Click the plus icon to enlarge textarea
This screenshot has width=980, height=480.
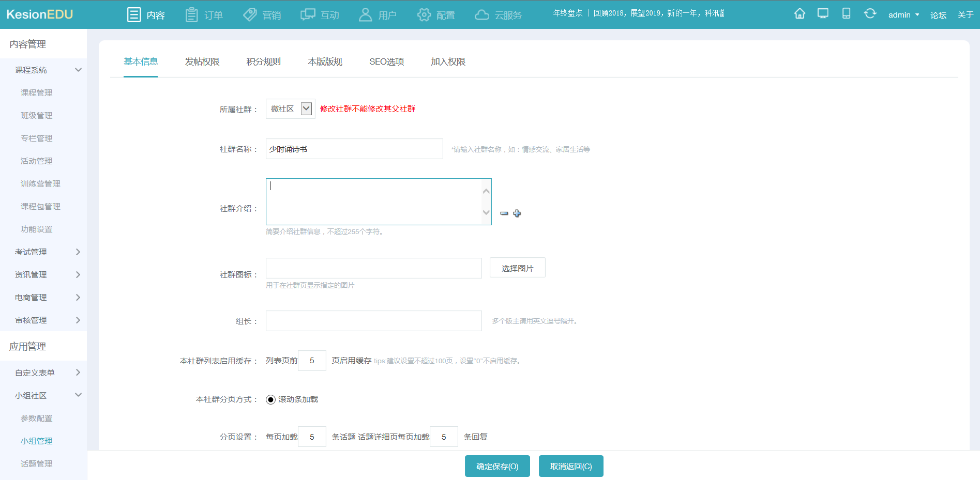517,213
